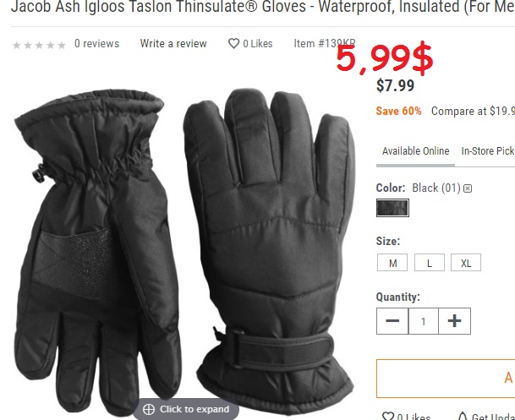Open the 0 reviews link
The image size is (515, 420).
pyautogui.click(x=97, y=43)
